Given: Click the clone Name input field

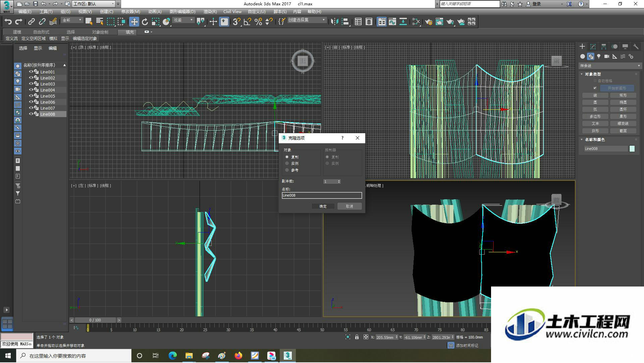Looking at the screenshot, I should [x=322, y=195].
